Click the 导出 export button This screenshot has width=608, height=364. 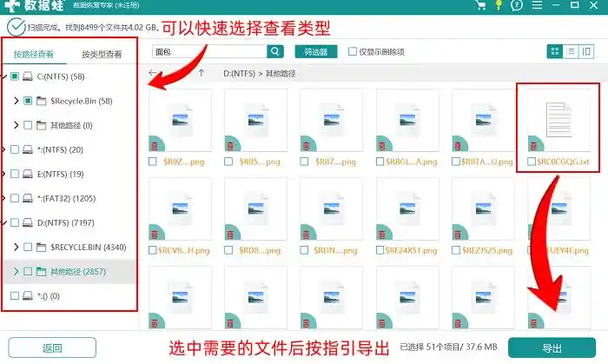[x=552, y=347]
